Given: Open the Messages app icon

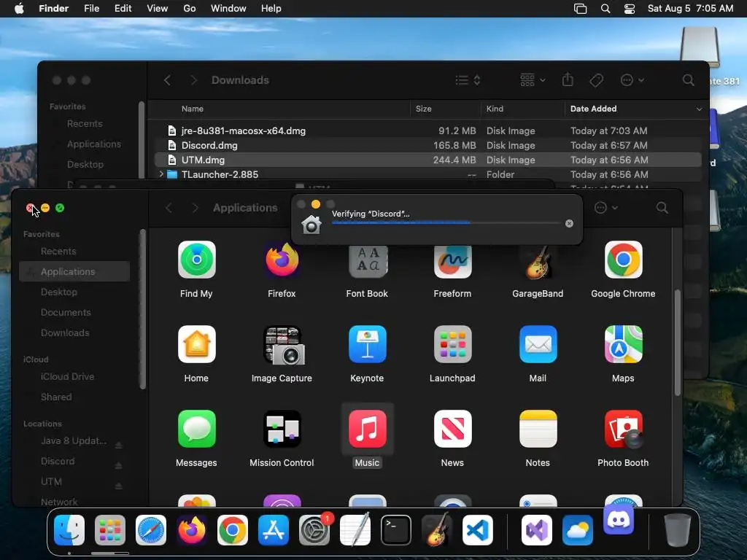Looking at the screenshot, I should (x=196, y=429).
